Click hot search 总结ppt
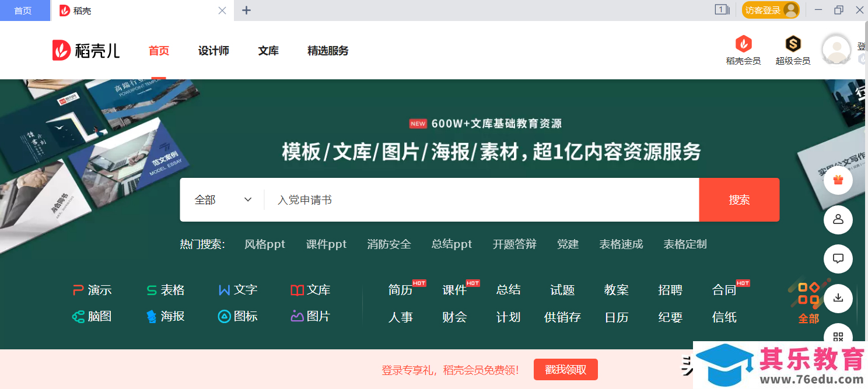 tap(452, 244)
